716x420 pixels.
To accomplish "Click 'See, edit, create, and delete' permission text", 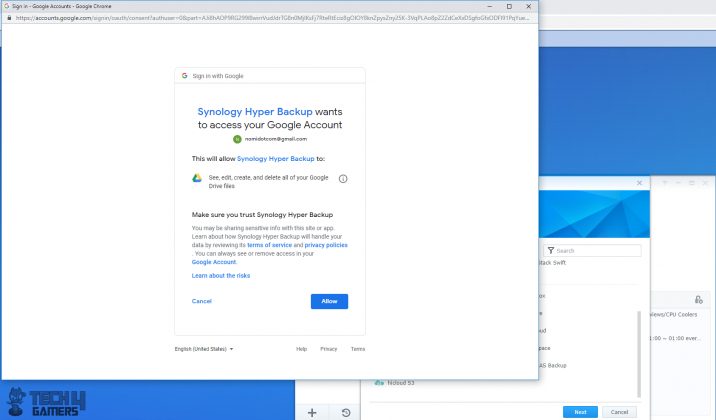I will (x=268, y=182).
